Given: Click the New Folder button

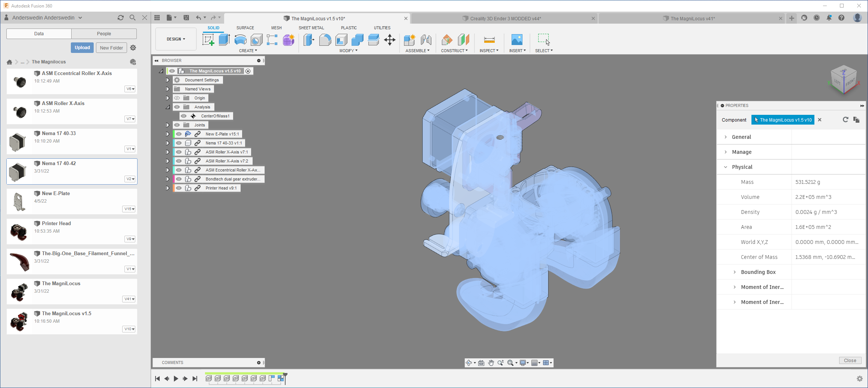Looking at the screenshot, I should 111,48.
